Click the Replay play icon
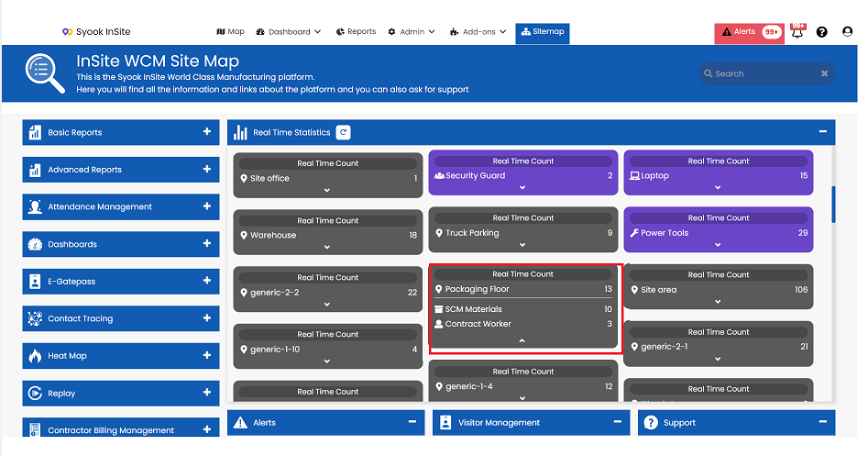Image resolution: width=868 pixels, height=456 pixels. pyautogui.click(x=35, y=393)
